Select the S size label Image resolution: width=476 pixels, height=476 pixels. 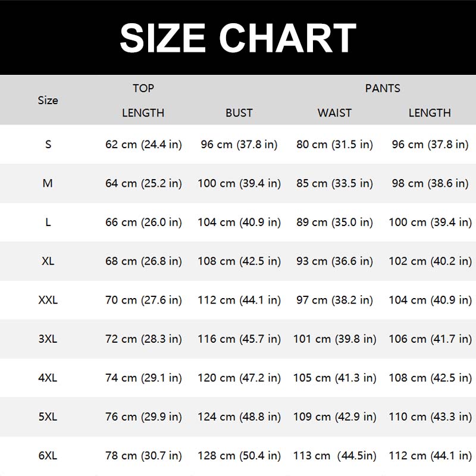tap(48, 145)
